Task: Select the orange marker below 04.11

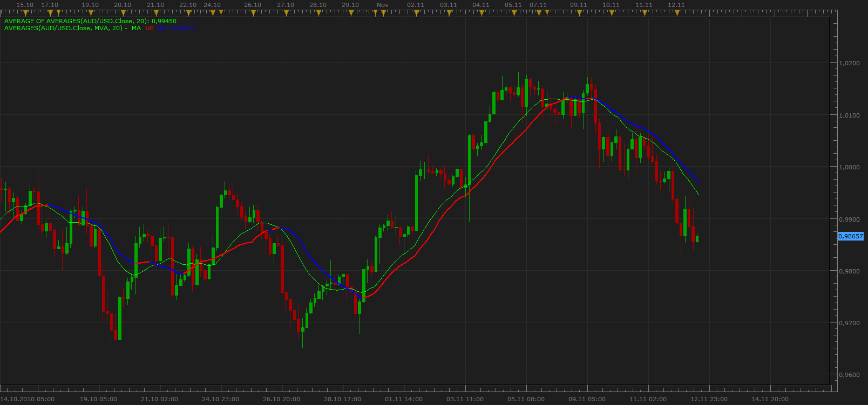Action: coord(481,12)
